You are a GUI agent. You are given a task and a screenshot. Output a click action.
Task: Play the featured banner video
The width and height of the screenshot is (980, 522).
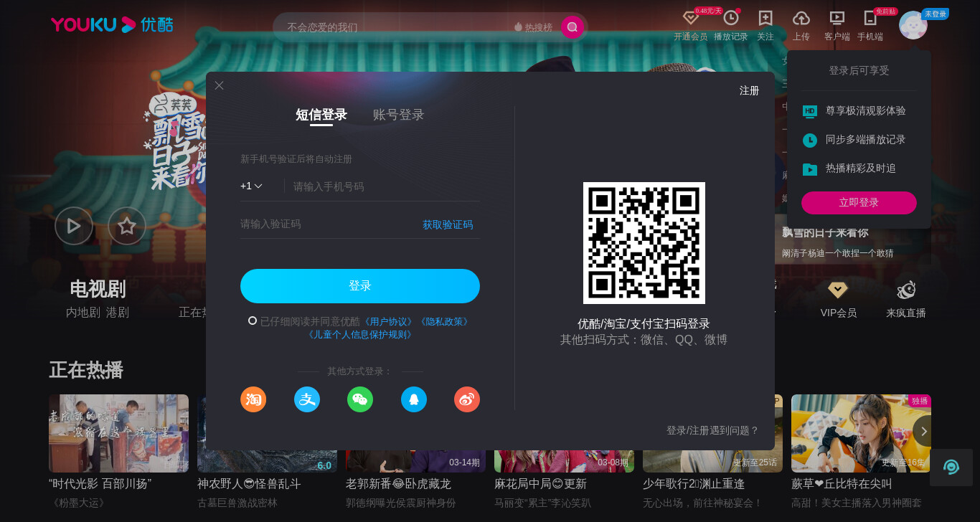point(74,226)
